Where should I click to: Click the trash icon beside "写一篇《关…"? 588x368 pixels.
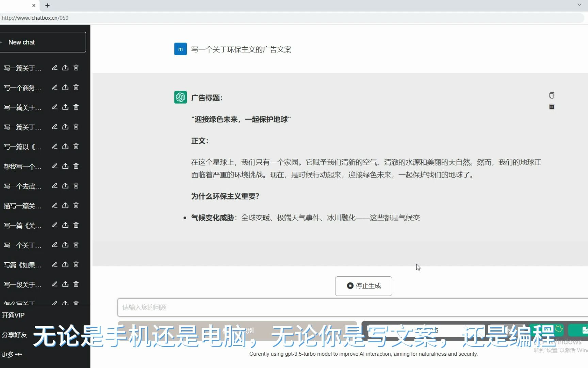tap(76, 225)
